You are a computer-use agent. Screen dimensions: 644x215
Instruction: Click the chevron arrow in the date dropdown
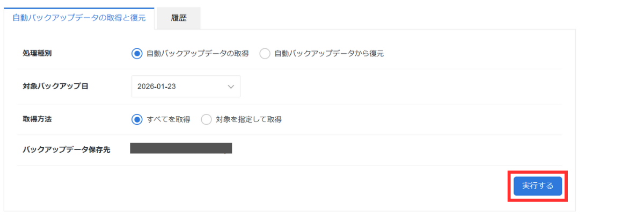coord(231,87)
